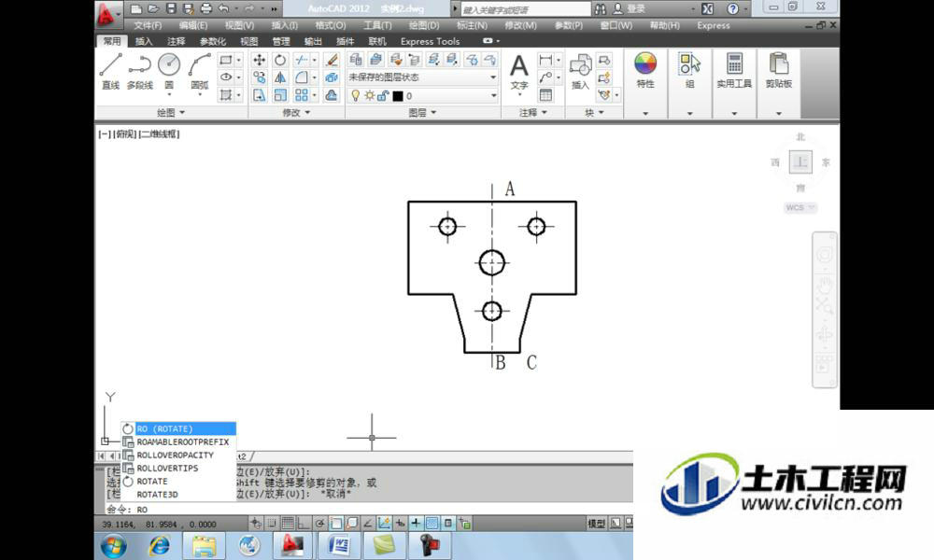Viewport: 934px width, 560px height.
Task: Click the Trim tool icon
Action: coord(302,60)
